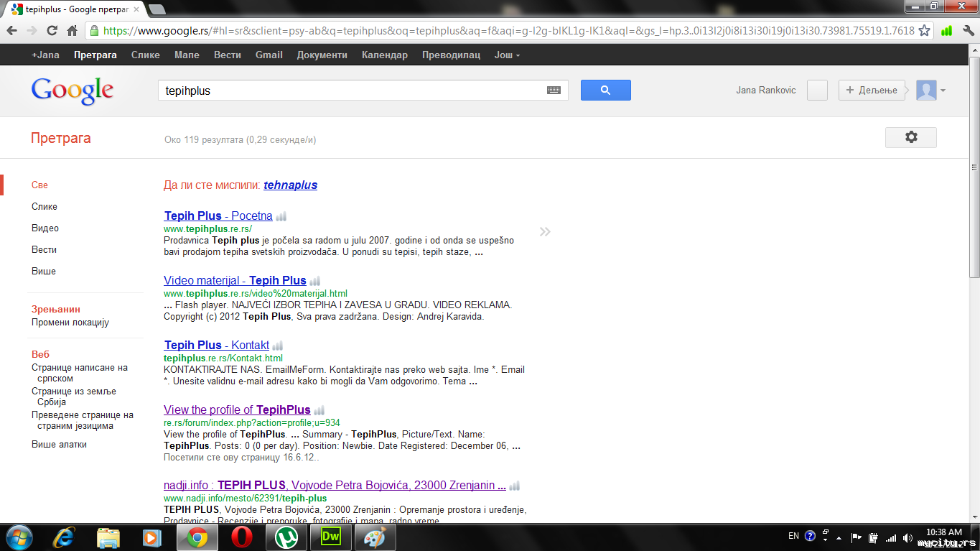Open the Још dropdown in Google bar
Screen dimensions: 980x551
[x=507, y=55]
